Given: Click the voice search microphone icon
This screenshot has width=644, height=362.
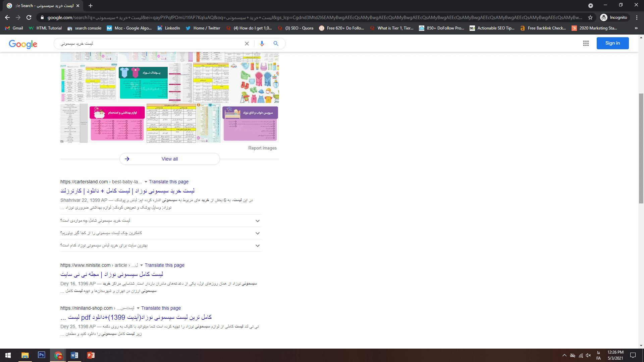Looking at the screenshot, I should coord(262,44).
